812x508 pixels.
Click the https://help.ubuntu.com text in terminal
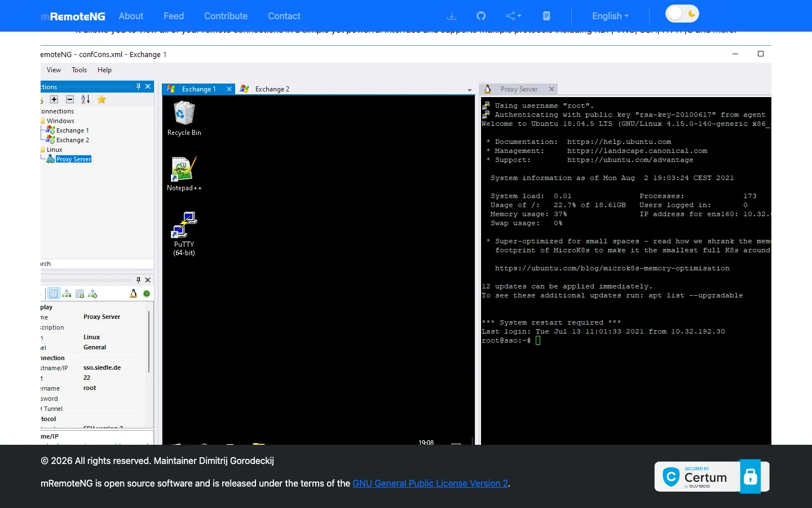point(619,142)
